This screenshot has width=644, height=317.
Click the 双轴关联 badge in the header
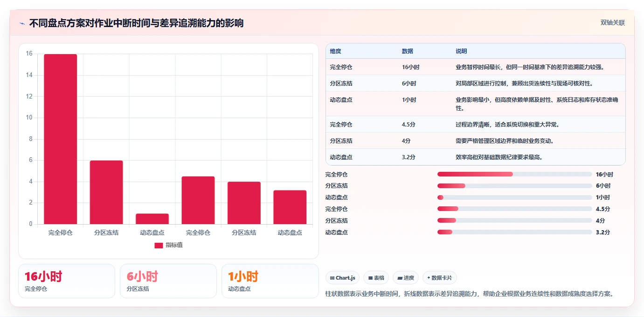click(613, 23)
